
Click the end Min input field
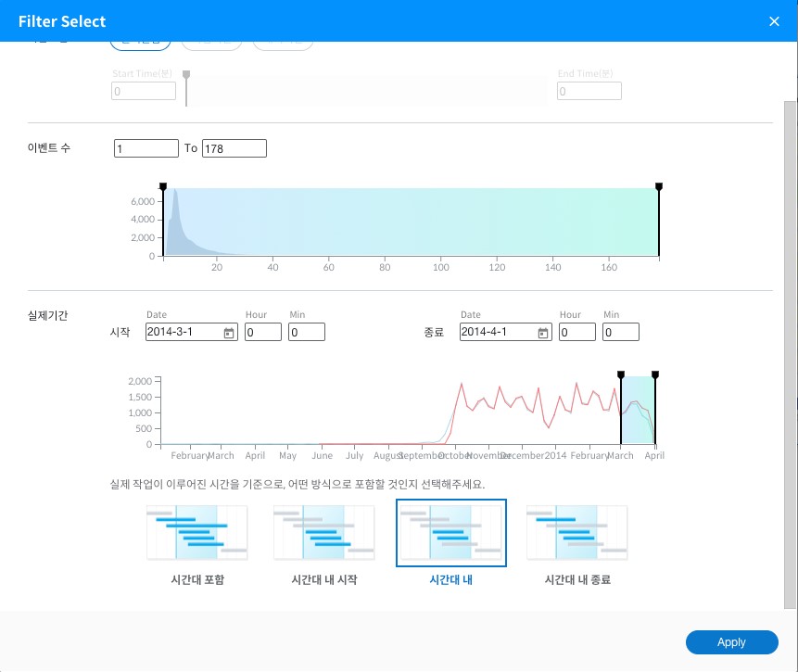point(620,333)
